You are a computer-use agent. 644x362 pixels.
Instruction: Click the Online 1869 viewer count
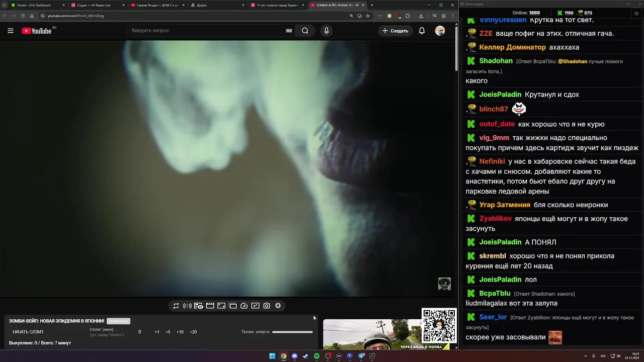(x=526, y=13)
